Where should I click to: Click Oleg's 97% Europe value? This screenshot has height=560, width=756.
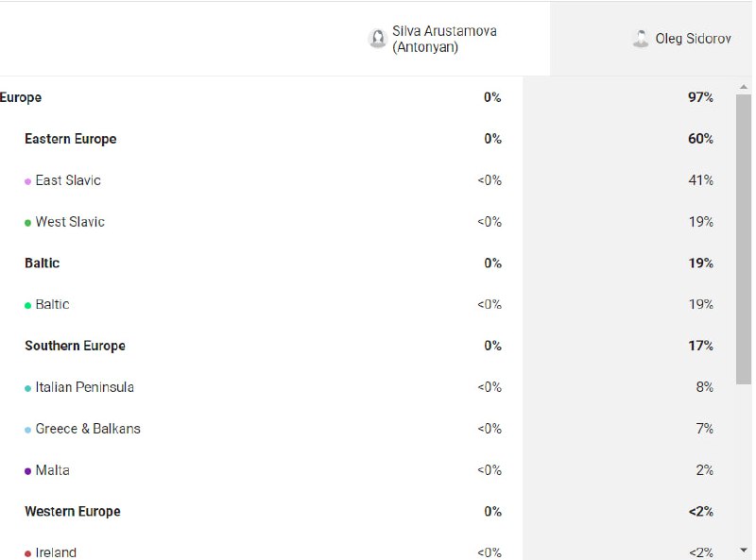(x=700, y=97)
